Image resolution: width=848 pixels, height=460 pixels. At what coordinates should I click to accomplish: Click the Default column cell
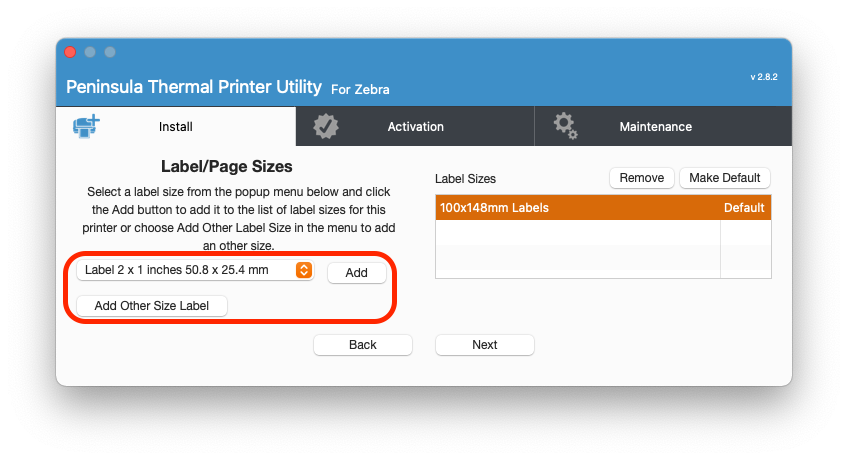(x=744, y=208)
